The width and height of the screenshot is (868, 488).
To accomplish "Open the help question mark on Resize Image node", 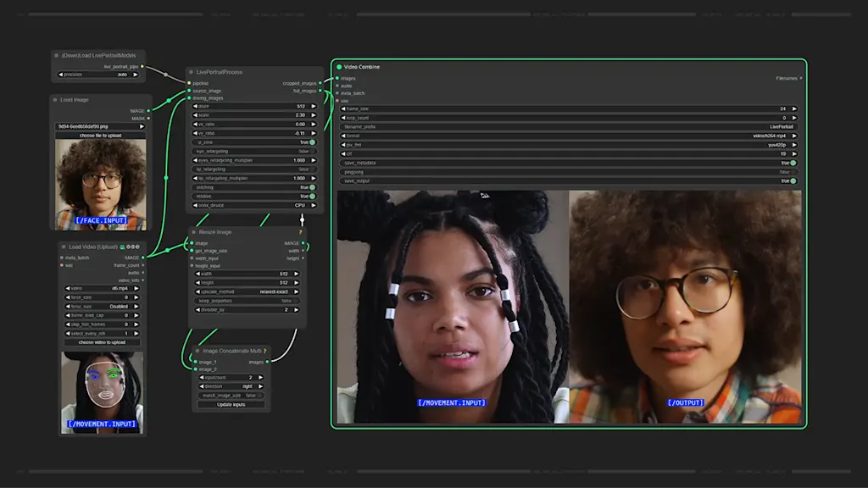I will 301,232.
